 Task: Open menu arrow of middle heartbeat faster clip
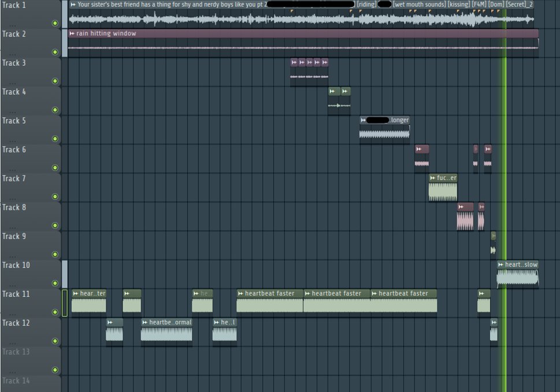pos(307,293)
